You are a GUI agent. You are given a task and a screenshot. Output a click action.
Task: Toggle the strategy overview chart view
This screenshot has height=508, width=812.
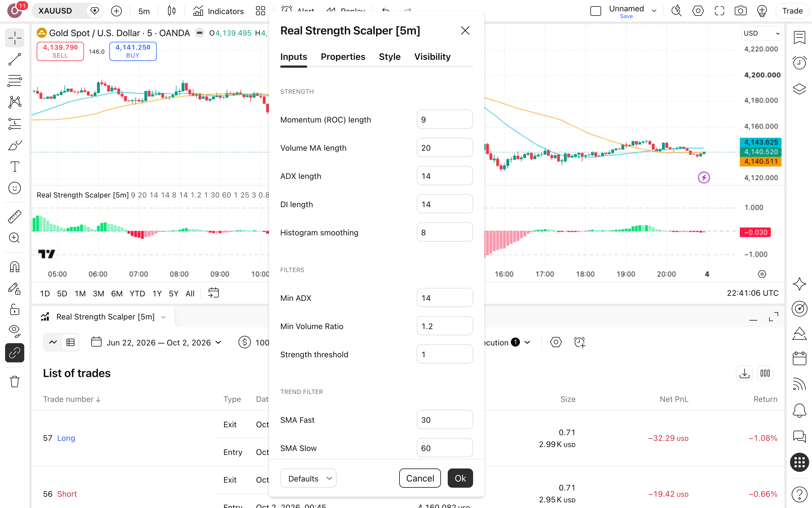[53, 342]
